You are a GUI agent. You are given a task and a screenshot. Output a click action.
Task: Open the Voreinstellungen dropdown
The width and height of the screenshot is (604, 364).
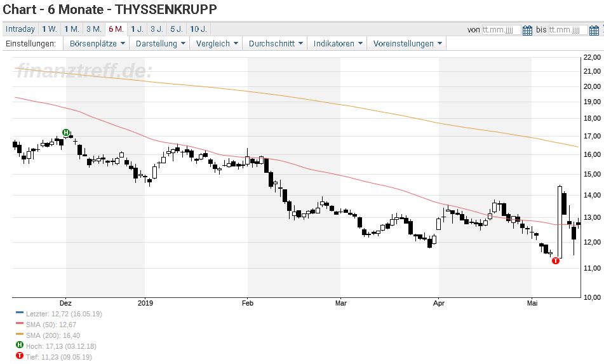coord(407,44)
